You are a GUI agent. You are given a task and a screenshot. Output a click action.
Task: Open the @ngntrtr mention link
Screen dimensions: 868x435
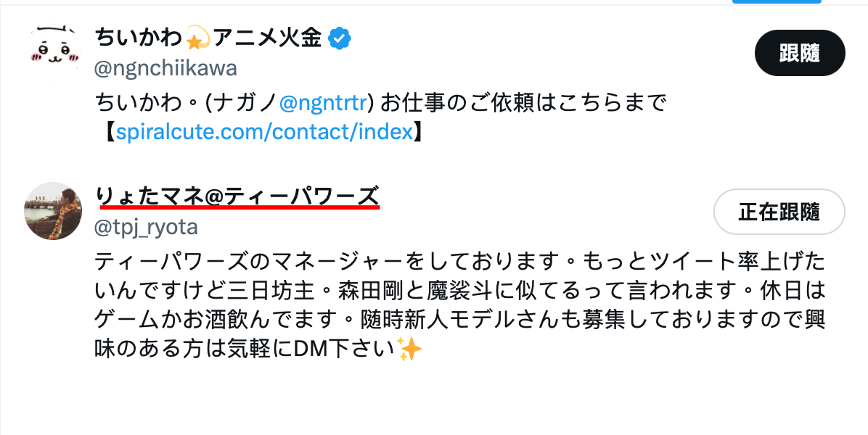point(325,103)
